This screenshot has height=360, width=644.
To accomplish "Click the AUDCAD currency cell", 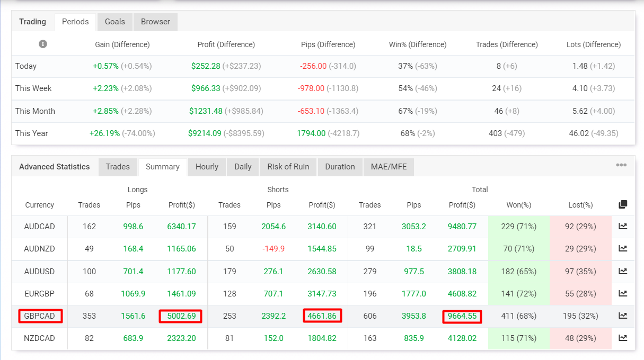I will [40, 227].
